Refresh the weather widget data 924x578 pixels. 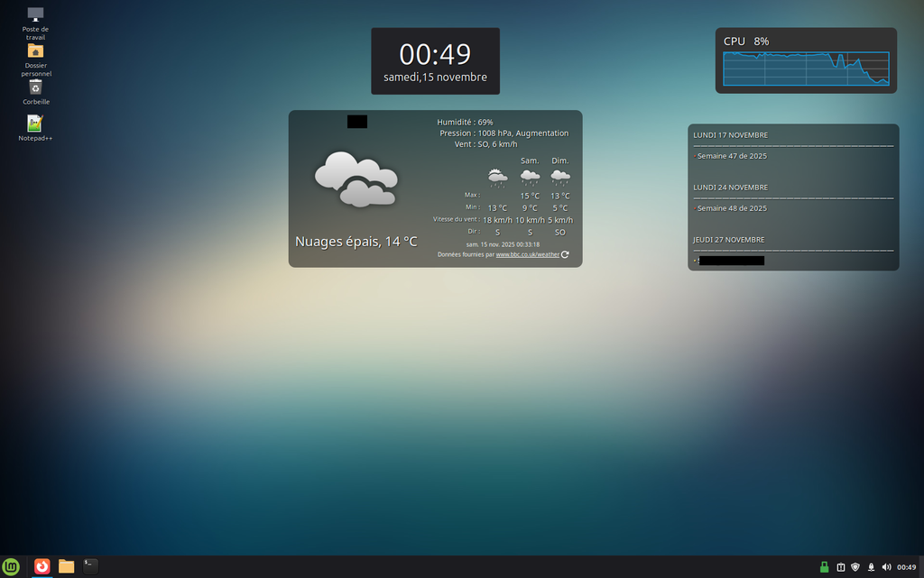coord(565,254)
